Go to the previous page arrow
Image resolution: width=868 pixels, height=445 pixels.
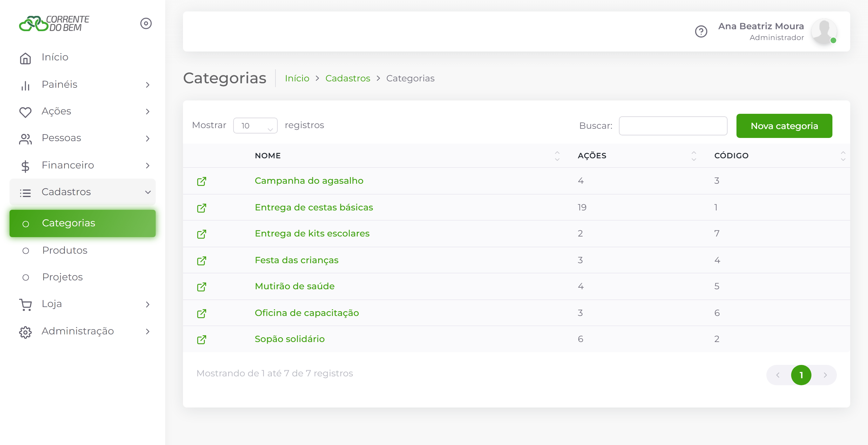click(778, 375)
